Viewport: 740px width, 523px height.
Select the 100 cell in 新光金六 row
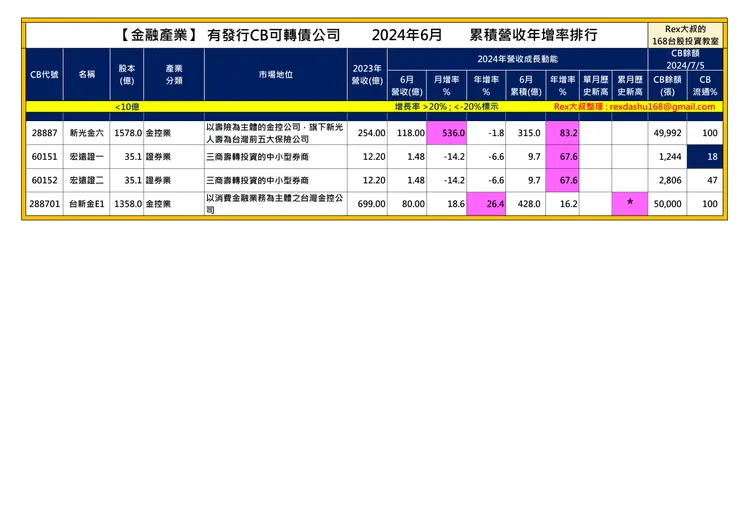705,133
